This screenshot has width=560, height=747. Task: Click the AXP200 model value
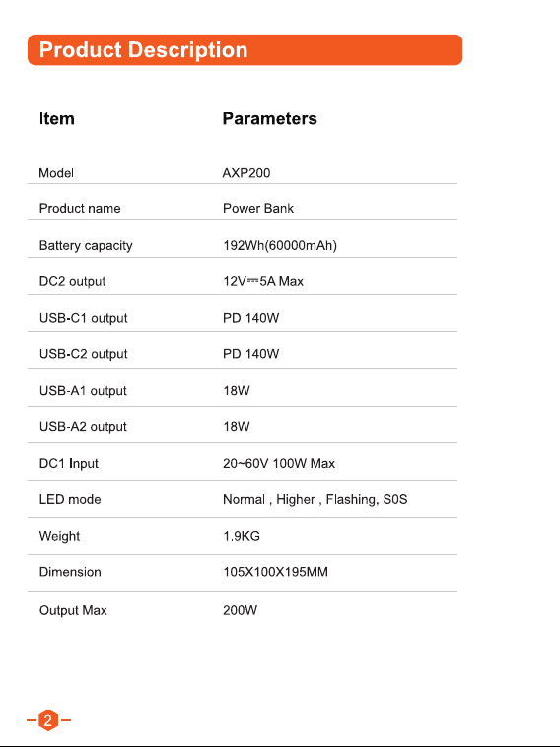tap(246, 173)
